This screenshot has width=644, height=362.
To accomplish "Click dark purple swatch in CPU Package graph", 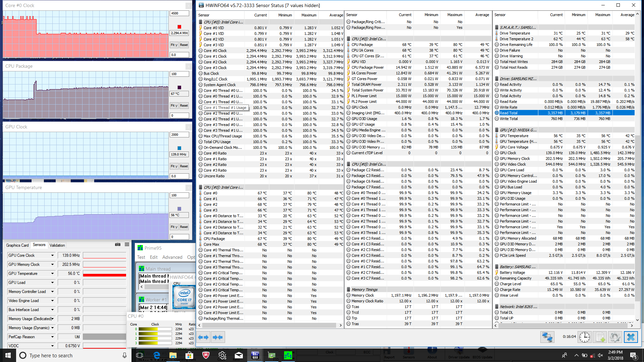I will tap(179, 87).
